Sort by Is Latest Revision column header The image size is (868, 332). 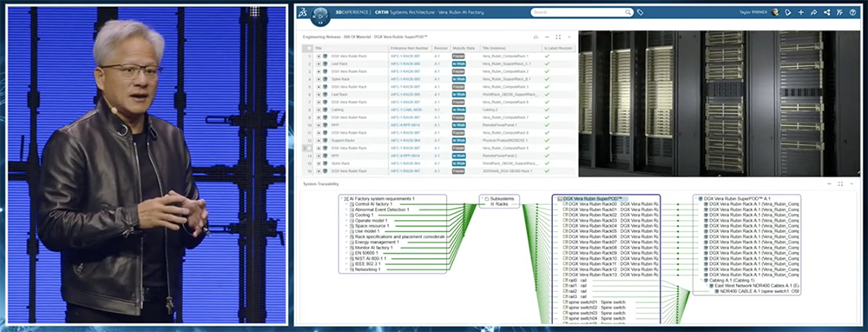click(558, 48)
